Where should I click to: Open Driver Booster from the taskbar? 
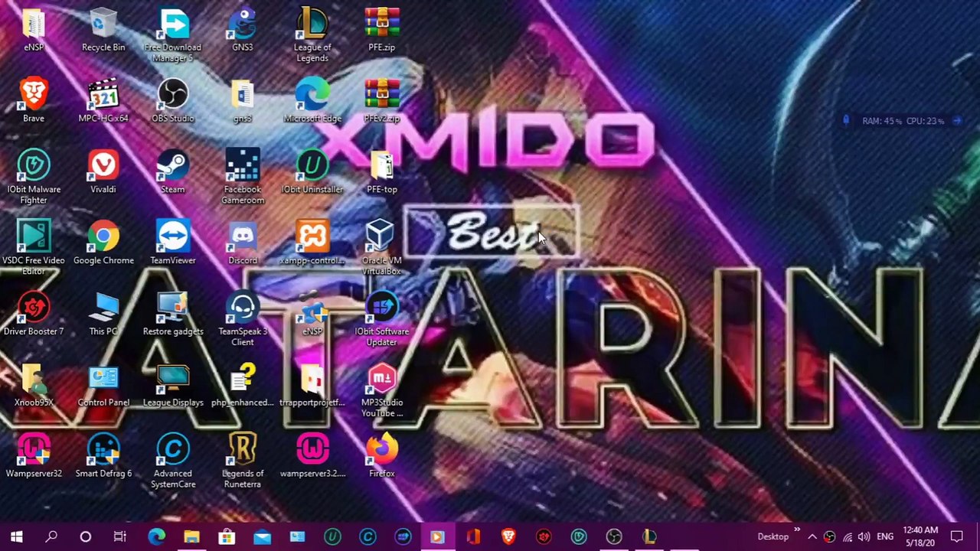(544, 536)
